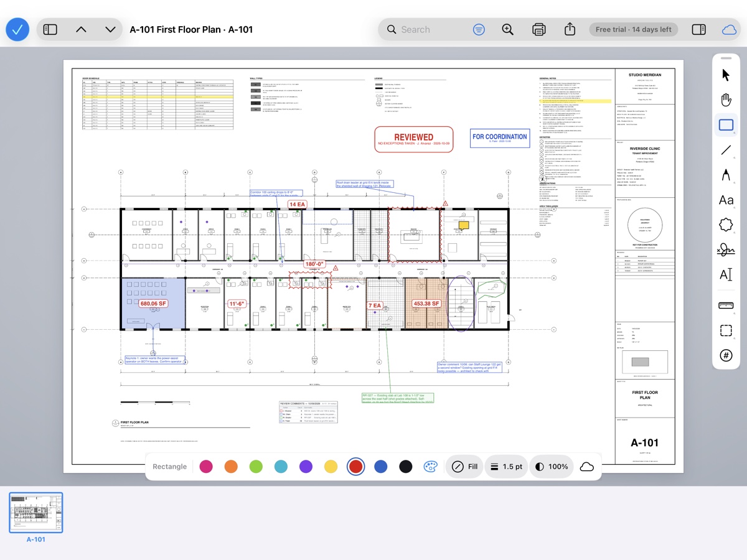Select the ruler measurement tool
The width and height of the screenshot is (747, 560).
coord(726,306)
